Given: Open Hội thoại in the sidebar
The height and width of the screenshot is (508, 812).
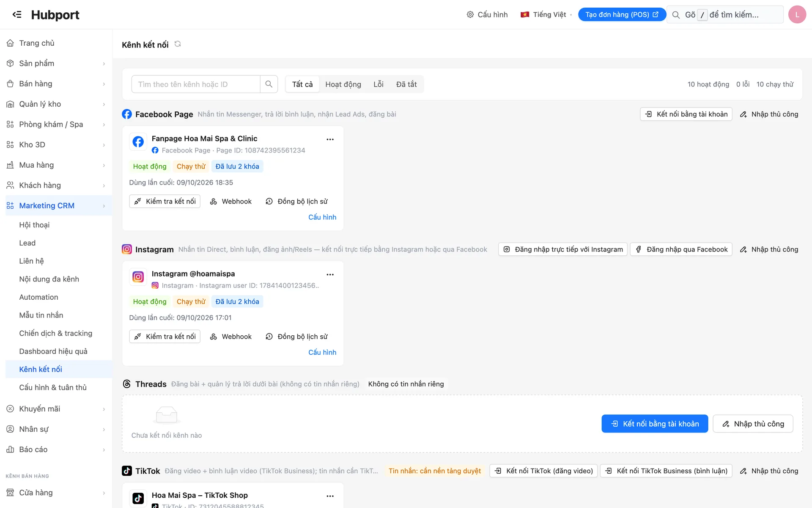Looking at the screenshot, I should [x=34, y=225].
